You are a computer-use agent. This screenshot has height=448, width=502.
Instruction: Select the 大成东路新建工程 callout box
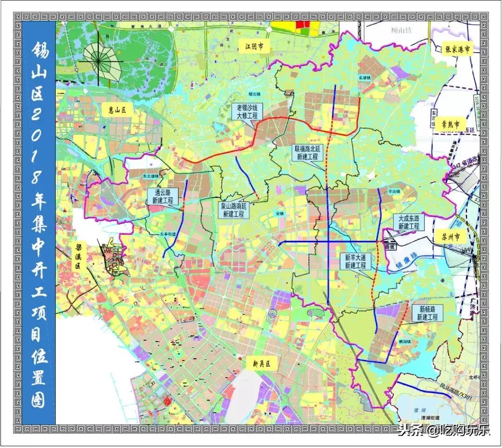click(x=408, y=223)
